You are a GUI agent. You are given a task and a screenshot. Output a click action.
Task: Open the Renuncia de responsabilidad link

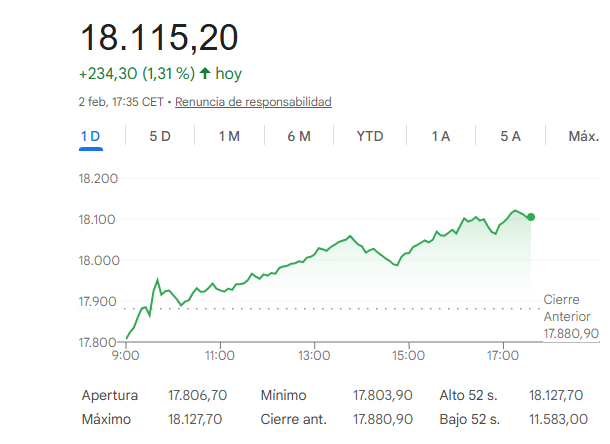tap(253, 102)
